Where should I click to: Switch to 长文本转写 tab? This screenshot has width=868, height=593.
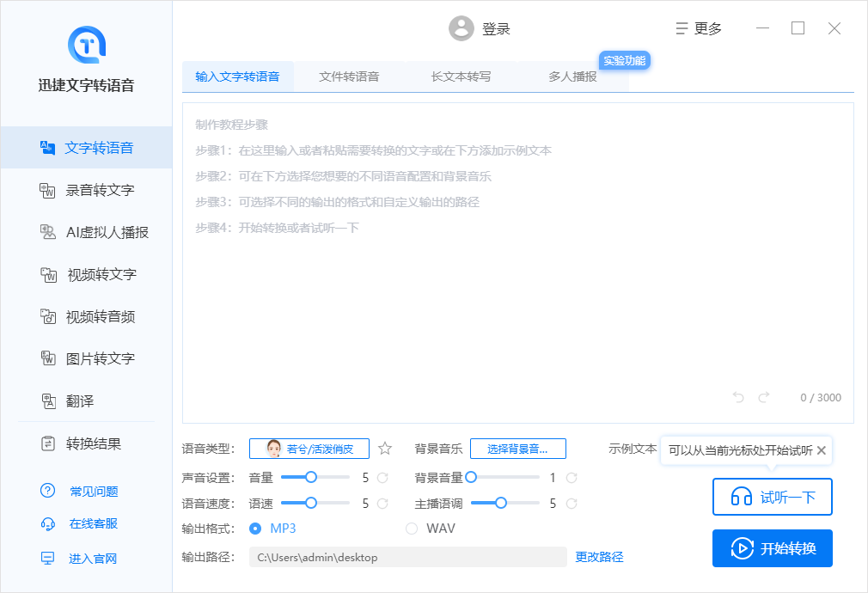click(x=462, y=76)
